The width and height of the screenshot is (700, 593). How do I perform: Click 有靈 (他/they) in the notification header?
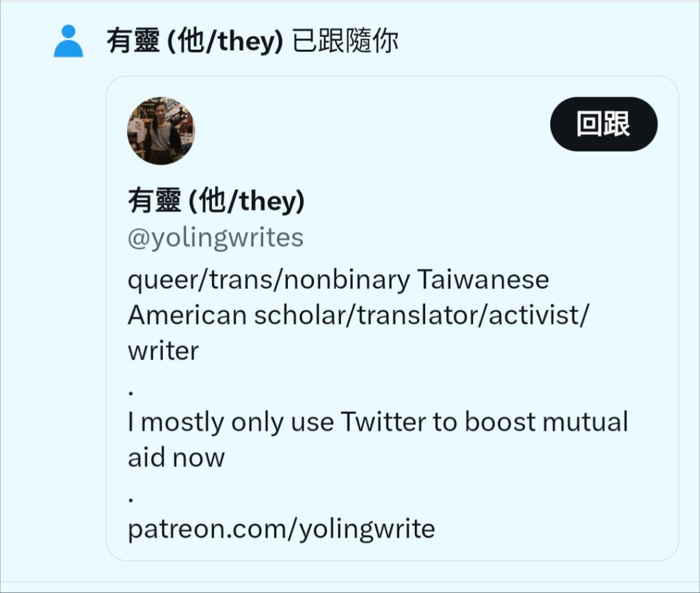(195, 41)
